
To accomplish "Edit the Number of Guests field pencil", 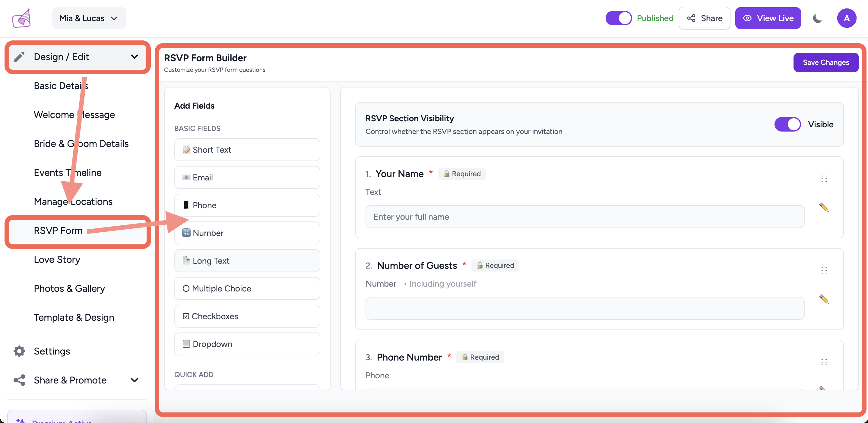I will coord(824,299).
